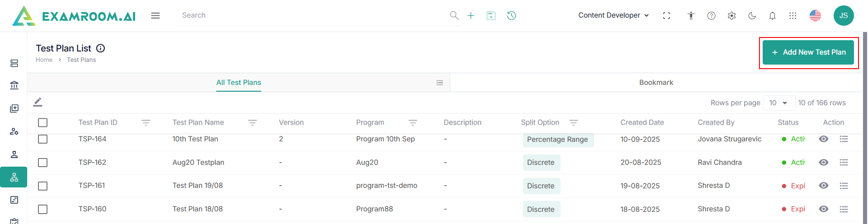This screenshot has height=224, width=868.
Task: Check the select-all header checkbox
Action: [43, 122]
